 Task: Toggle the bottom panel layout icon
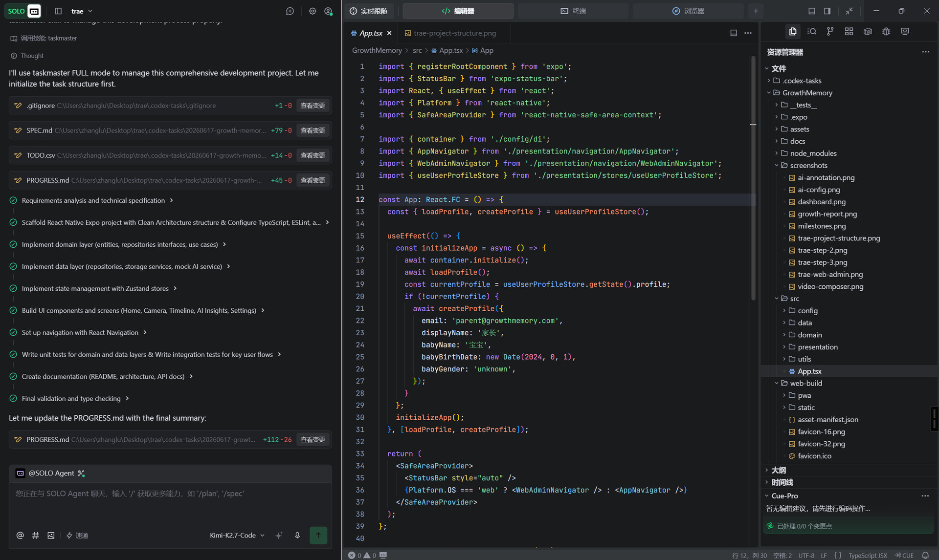(x=812, y=11)
